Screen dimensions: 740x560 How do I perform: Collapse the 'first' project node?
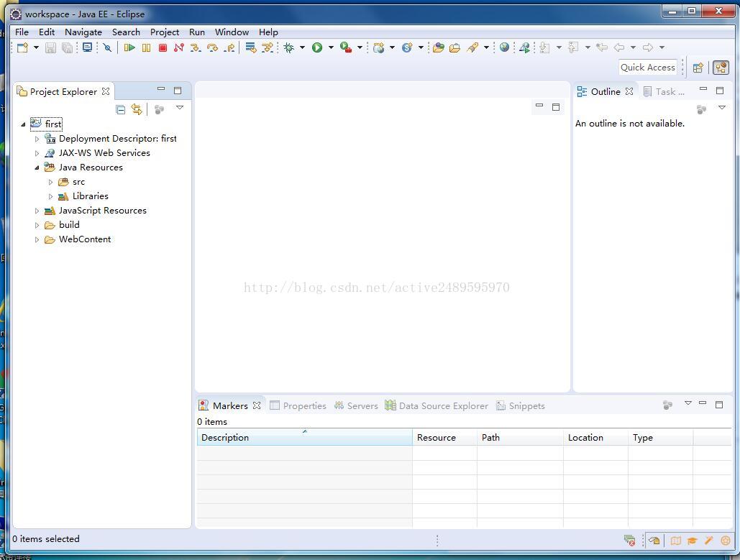pos(23,124)
